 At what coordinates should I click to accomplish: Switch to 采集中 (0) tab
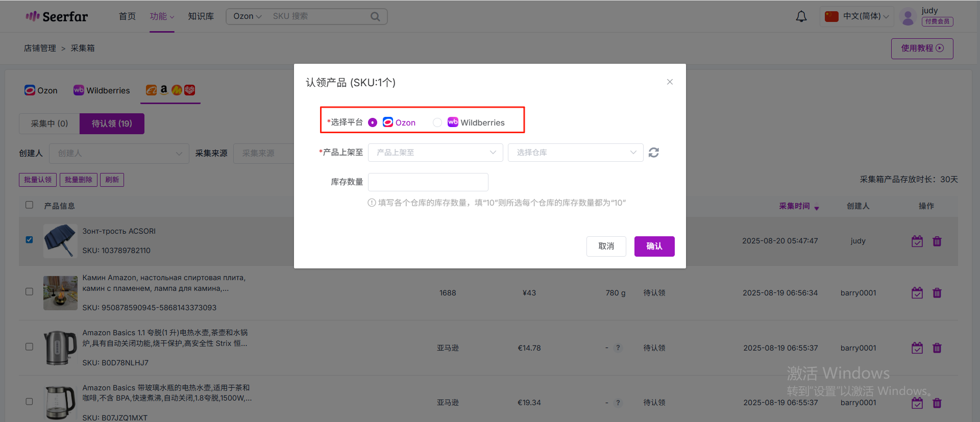(x=49, y=123)
